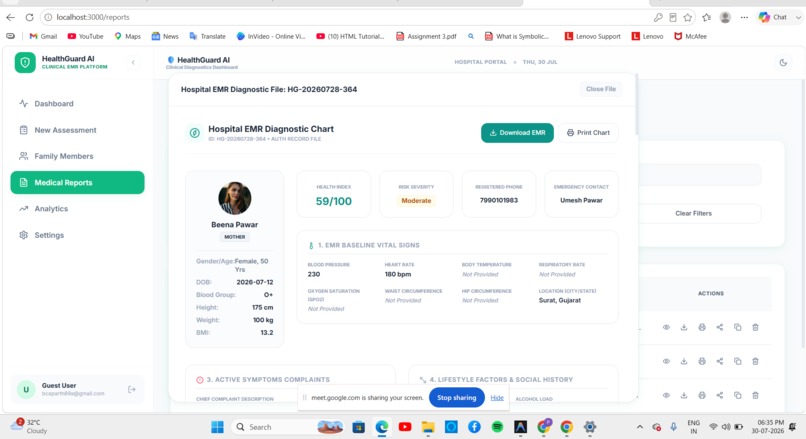Click the taskbar Search box
806x439 pixels.
point(288,427)
